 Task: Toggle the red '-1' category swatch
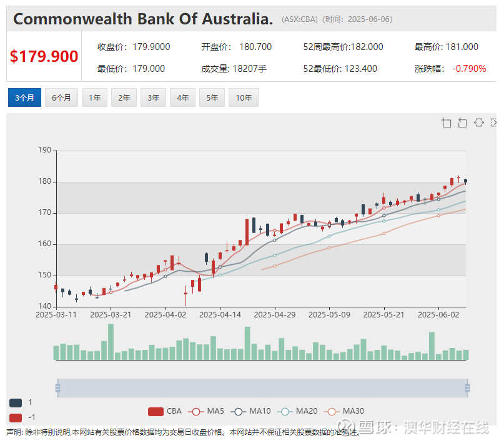coord(16,417)
